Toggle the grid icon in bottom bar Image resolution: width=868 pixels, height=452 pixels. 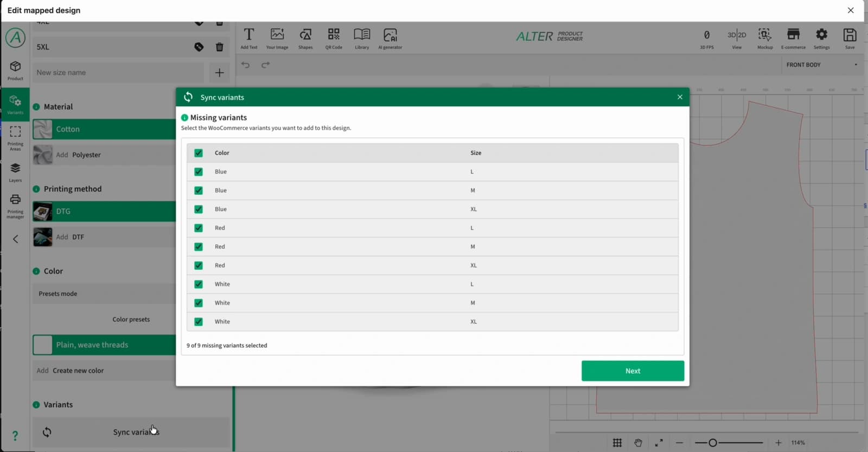(617, 443)
